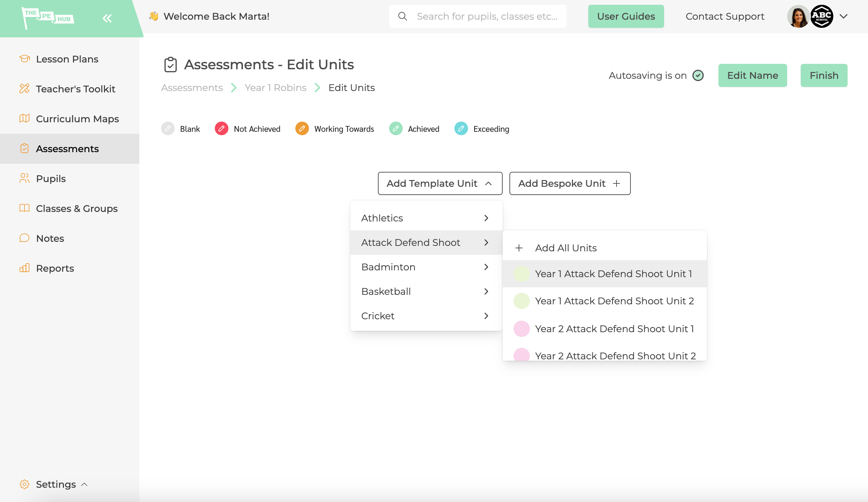
Task: Click the green swatch beside Year 1 Unit 2
Action: pos(521,301)
